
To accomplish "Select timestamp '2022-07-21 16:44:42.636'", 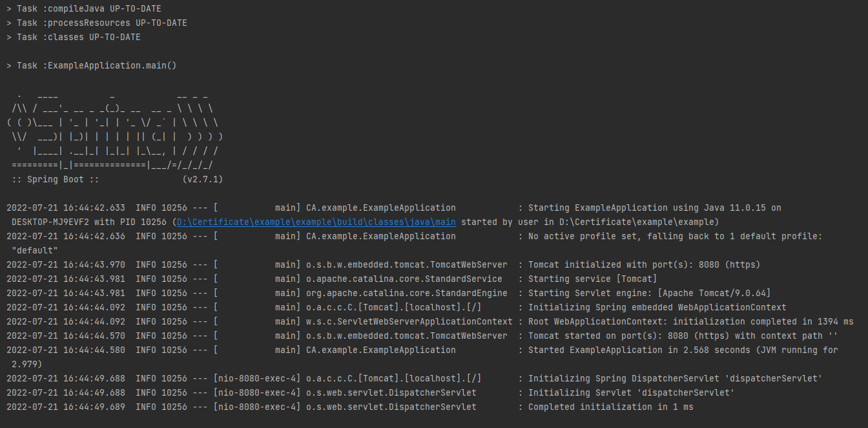I will [66, 236].
